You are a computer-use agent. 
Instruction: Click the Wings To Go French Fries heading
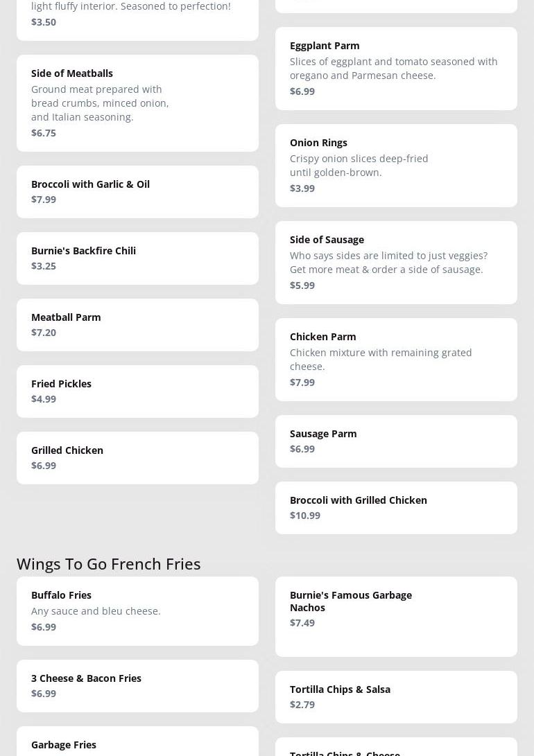pyautogui.click(x=108, y=563)
